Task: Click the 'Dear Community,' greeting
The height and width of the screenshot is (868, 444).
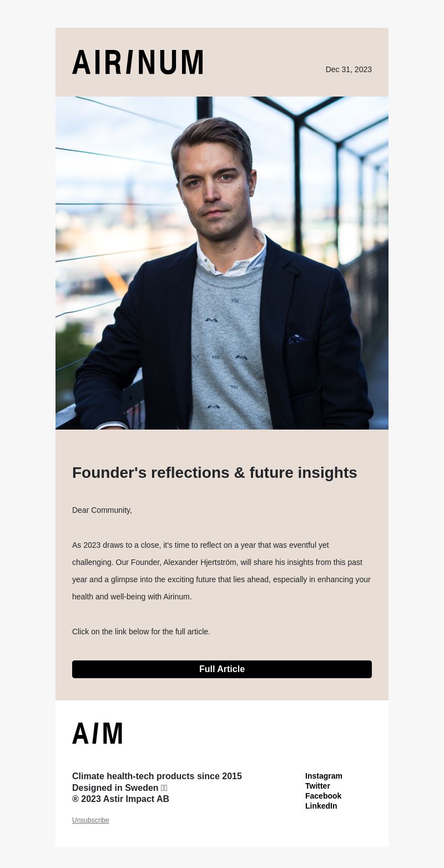Action: [x=102, y=510]
